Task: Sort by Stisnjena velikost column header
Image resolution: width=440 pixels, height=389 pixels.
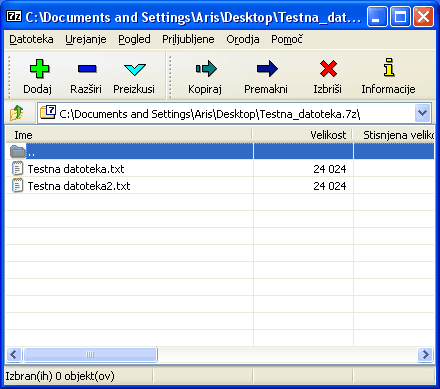Action: pos(394,135)
